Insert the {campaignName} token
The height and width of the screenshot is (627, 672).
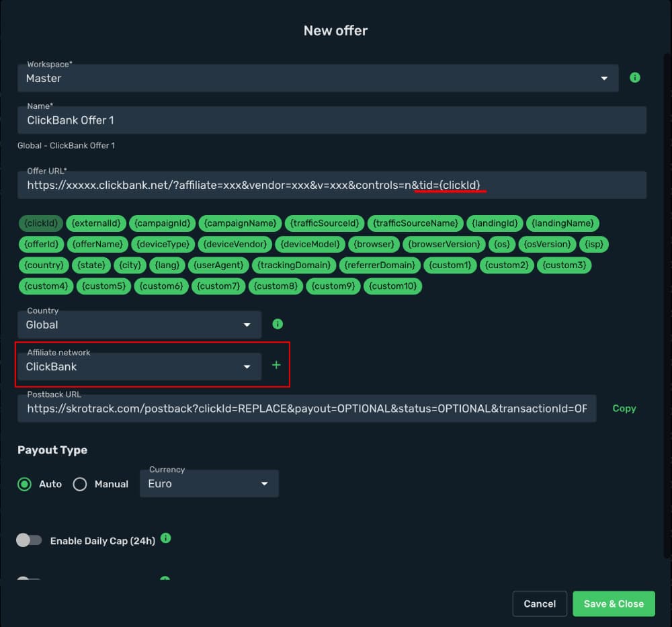pyautogui.click(x=241, y=223)
